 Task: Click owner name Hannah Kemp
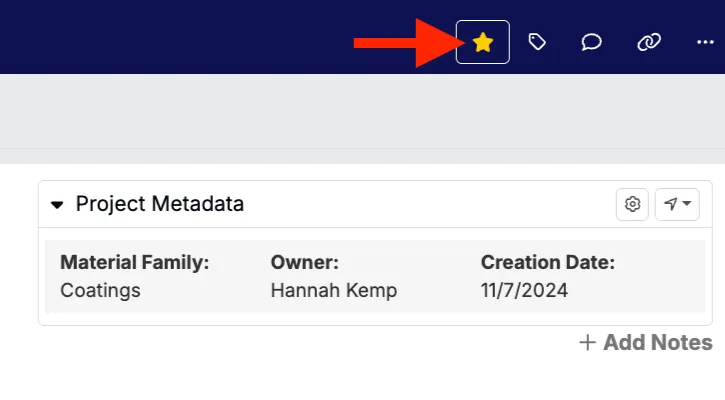tap(334, 291)
